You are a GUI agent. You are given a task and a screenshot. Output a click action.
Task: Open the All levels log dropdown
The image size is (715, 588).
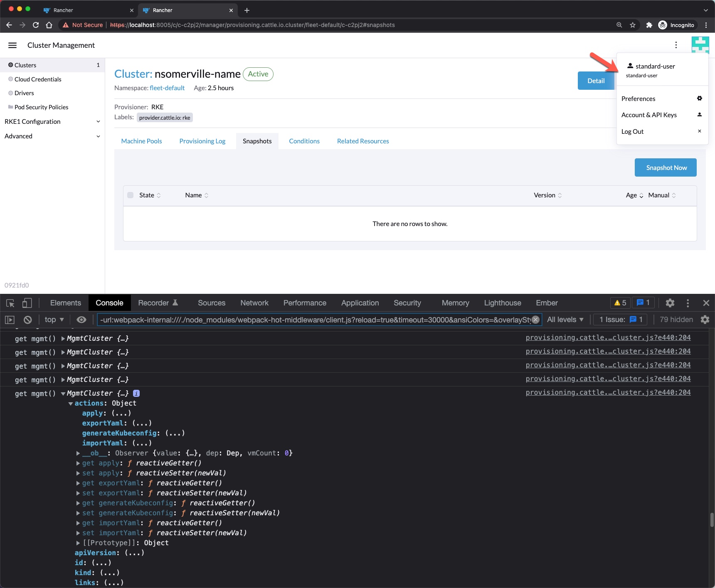(x=565, y=320)
